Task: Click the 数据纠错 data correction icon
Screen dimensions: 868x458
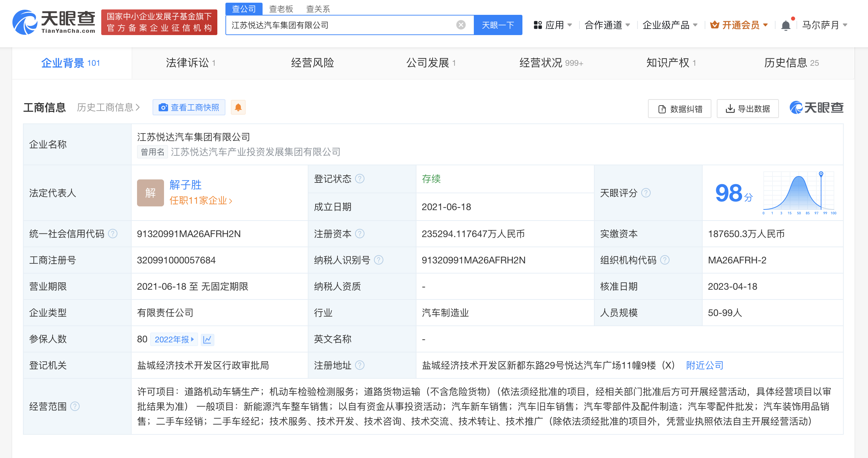Action: 662,109
